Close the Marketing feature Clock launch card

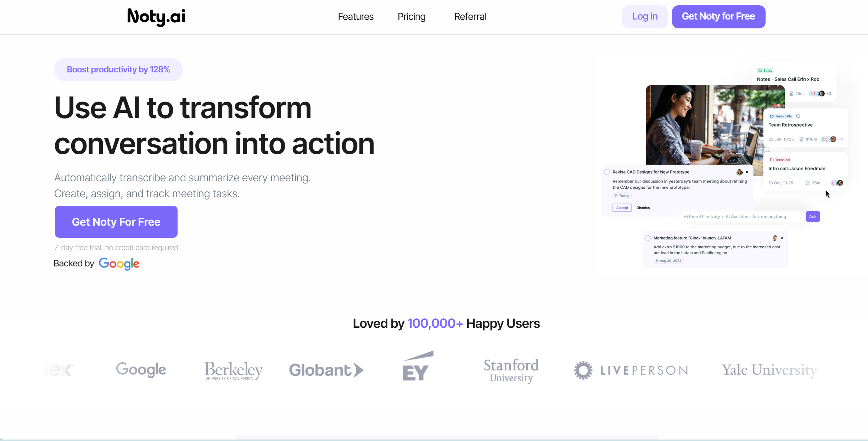(782, 238)
